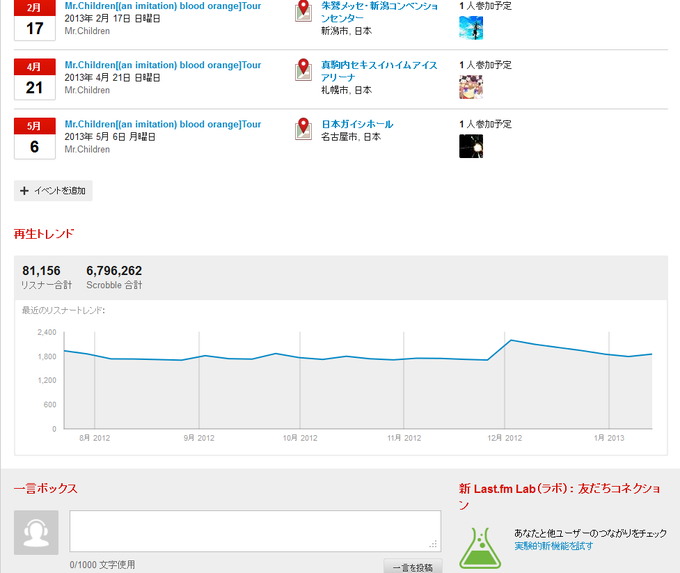Open the Apr 21 Mr.Children Tour event link

coord(163,65)
